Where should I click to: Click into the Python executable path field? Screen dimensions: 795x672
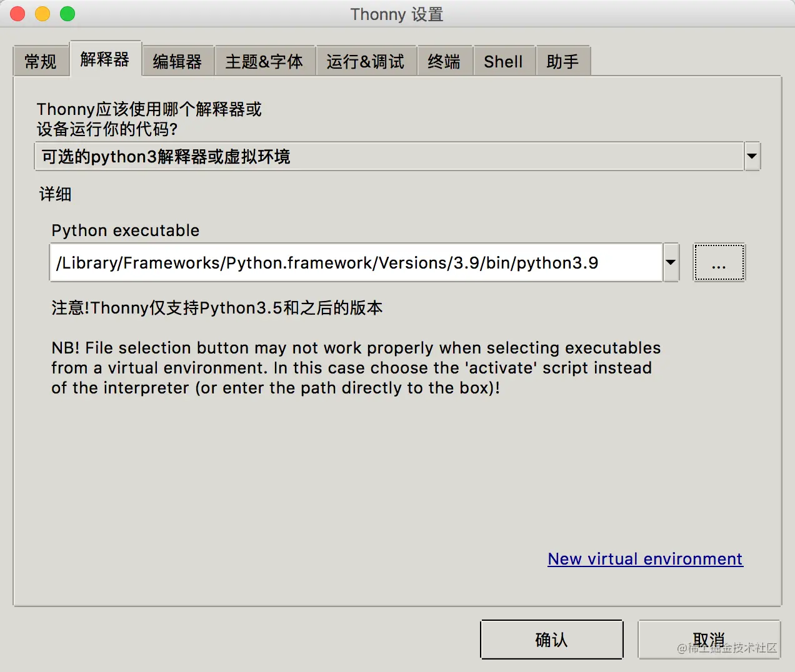coord(356,262)
